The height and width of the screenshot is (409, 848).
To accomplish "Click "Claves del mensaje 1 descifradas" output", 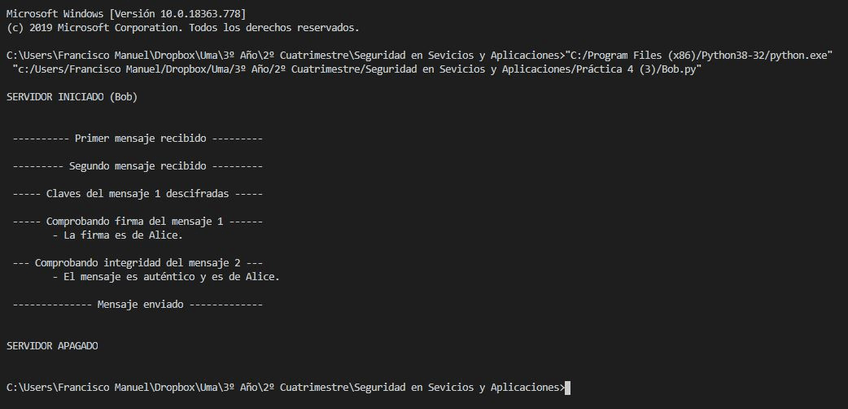I will [137, 193].
